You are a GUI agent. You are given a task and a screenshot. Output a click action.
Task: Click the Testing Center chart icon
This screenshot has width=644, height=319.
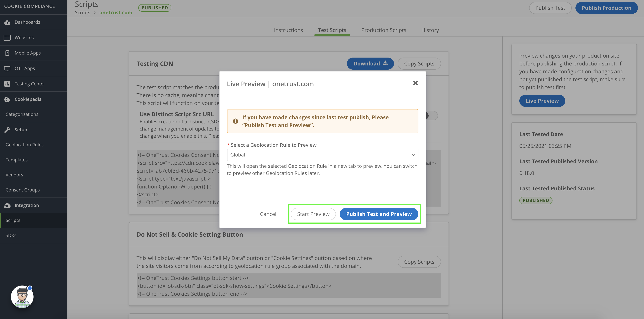[x=7, y=84]
